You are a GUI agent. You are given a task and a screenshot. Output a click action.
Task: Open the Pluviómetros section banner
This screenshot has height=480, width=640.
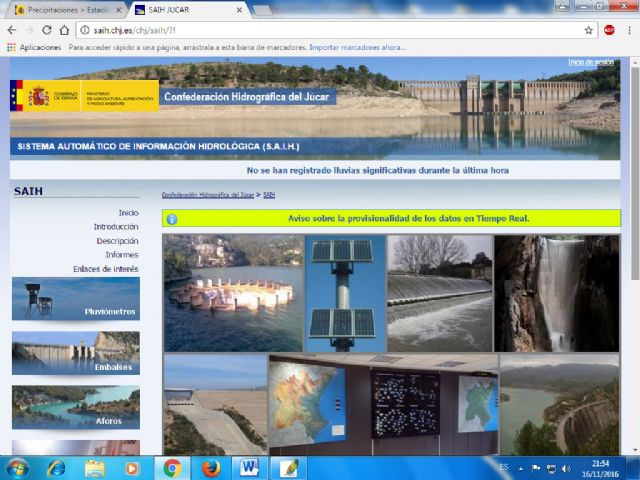(x=76, y=299)
